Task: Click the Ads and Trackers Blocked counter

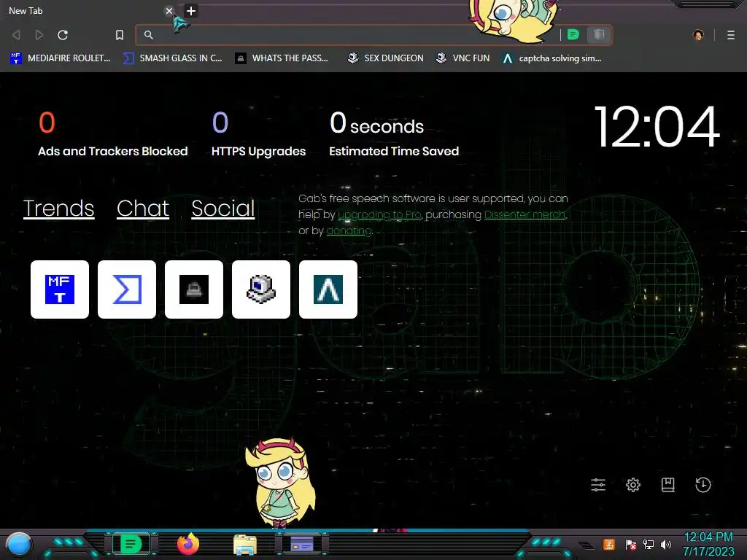Action: (113, 134)
